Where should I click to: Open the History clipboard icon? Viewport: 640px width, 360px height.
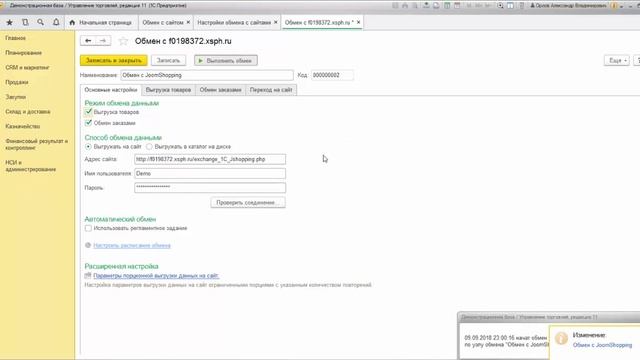tap(25, 22)
